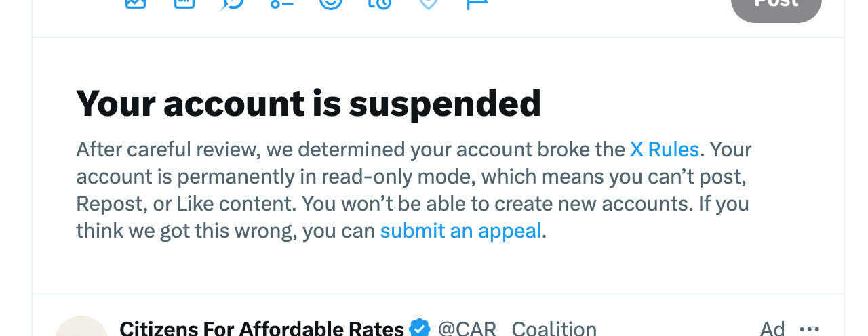Screen dimensions: 868x336
Task: Click the schedule post icon
Action: (x=379, y=3)
